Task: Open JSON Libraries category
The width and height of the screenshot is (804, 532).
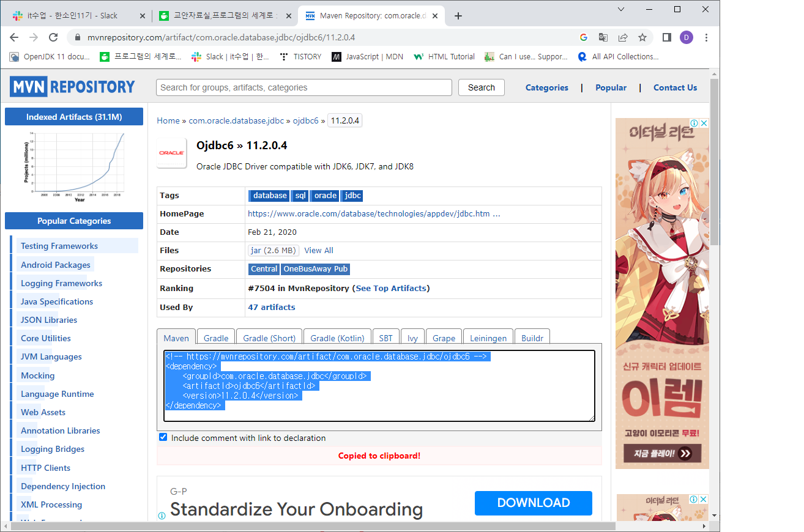Action: pos(49,320)
